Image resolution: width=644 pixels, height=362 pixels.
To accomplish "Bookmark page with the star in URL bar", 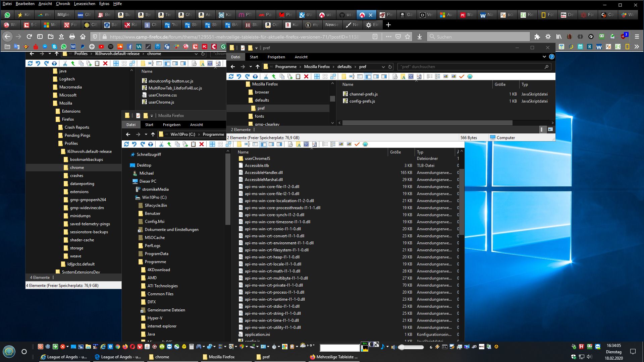I will click(x=408, y=37).
